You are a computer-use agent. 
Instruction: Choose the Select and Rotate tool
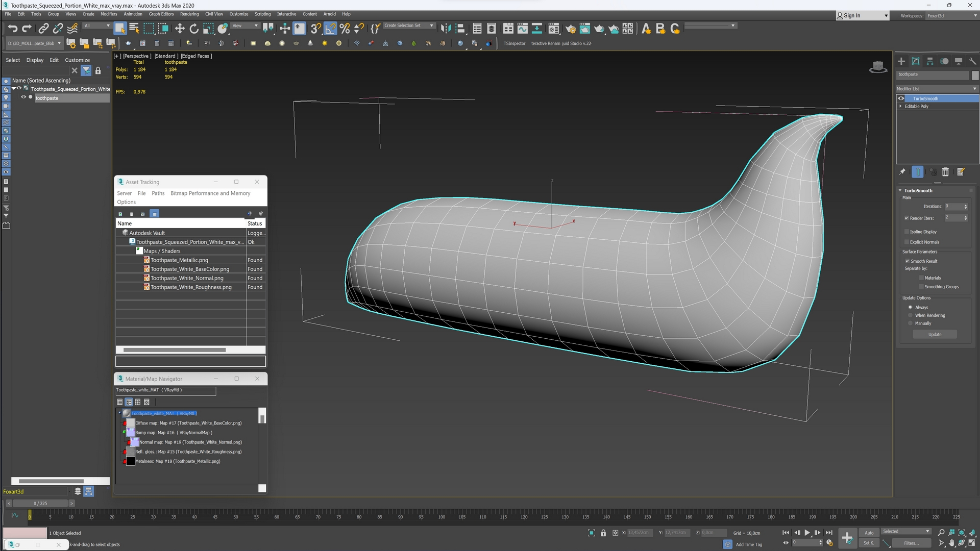click(194, 29)
